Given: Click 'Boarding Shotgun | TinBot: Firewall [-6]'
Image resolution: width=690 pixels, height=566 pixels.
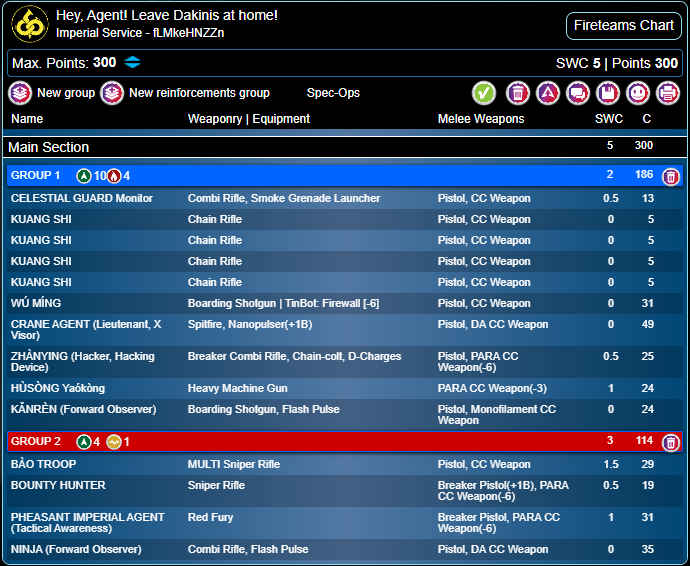Looking at the screenshot, I should tap(283, 303).
